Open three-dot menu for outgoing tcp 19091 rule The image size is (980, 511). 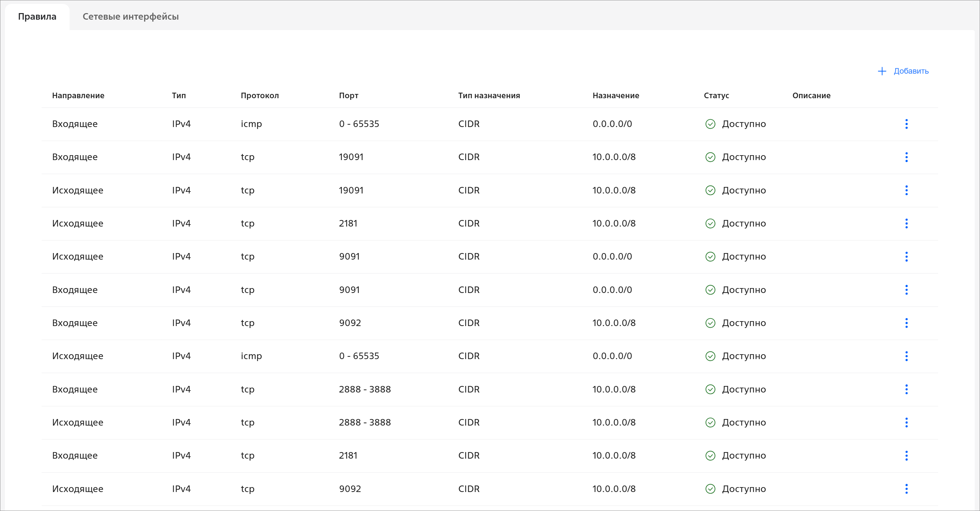[906, 190]
